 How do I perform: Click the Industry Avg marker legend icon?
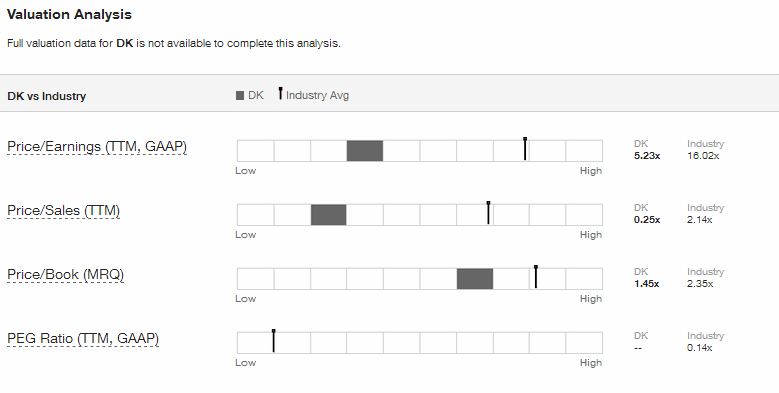point(280,93)
